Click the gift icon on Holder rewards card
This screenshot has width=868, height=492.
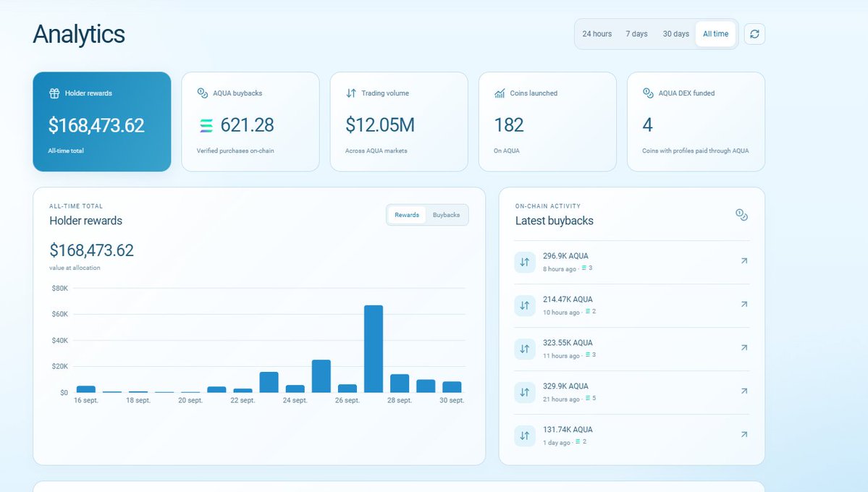coord(54,93)
